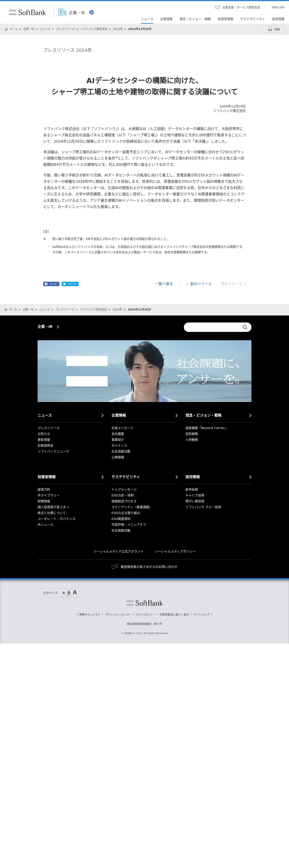
Task: Select the ニュース tab in top navigation
Action: click(x=147, y=19)
